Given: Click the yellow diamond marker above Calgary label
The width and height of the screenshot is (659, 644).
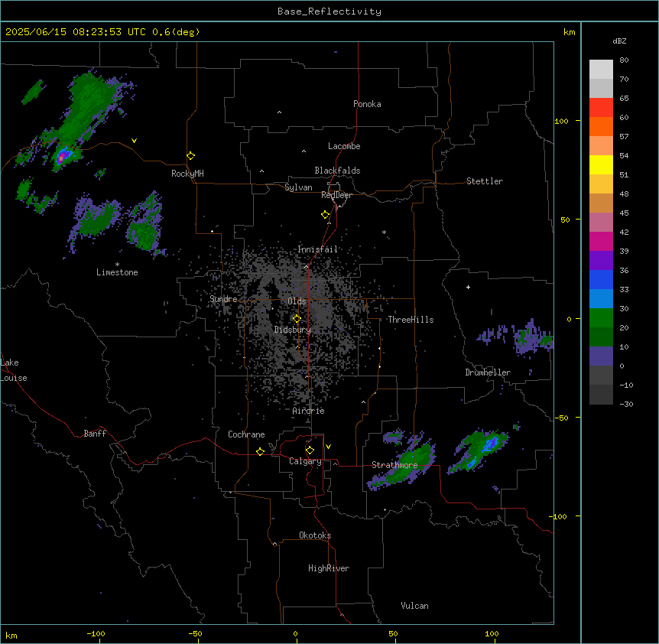Looking at the screenshot, I should click(x=310, y=450).
